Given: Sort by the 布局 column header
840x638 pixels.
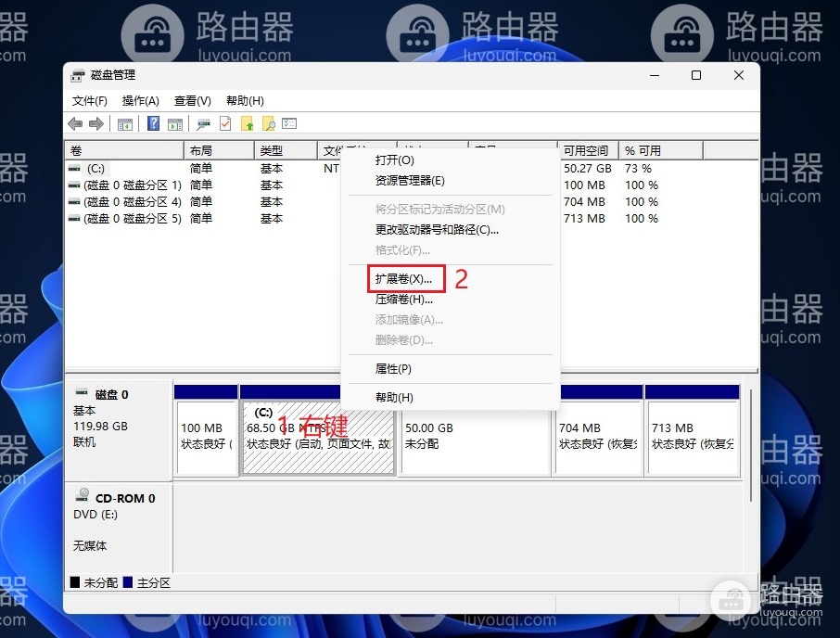Looking at the screenshot, I should (x=219, y=151).
